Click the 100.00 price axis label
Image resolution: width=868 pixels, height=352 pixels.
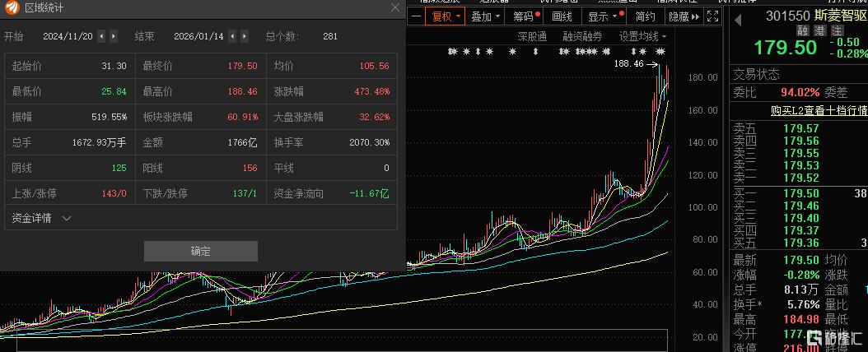[x=703, y=207]
